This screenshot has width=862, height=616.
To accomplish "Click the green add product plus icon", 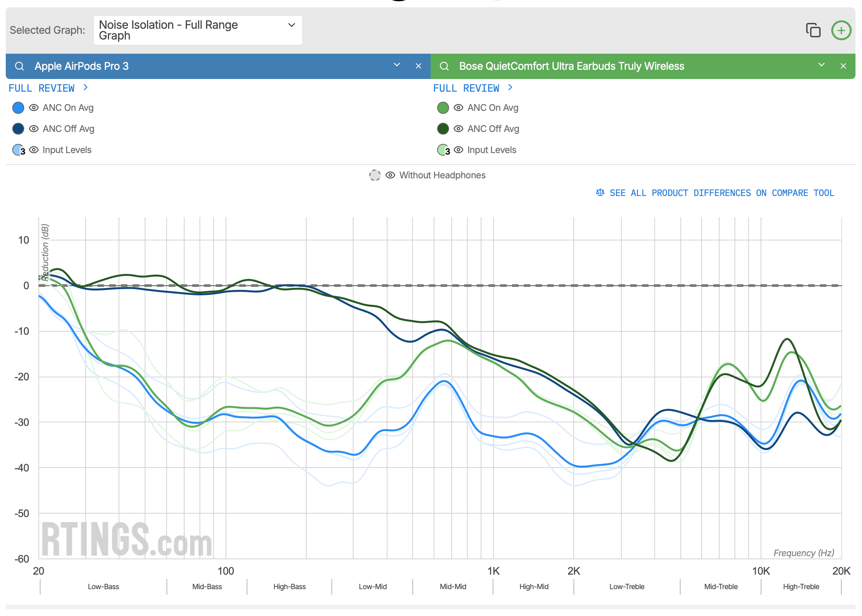I will [x=841, y=30].
